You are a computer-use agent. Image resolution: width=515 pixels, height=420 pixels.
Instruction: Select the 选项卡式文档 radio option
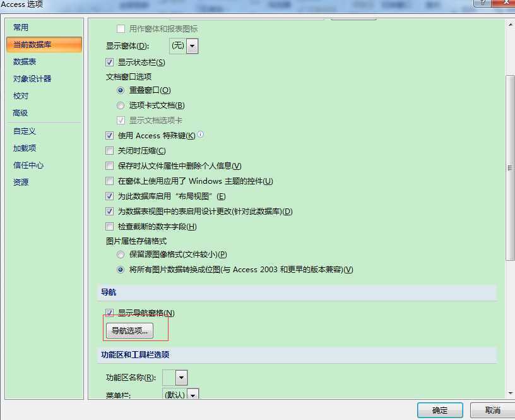(x=121, y=105)
